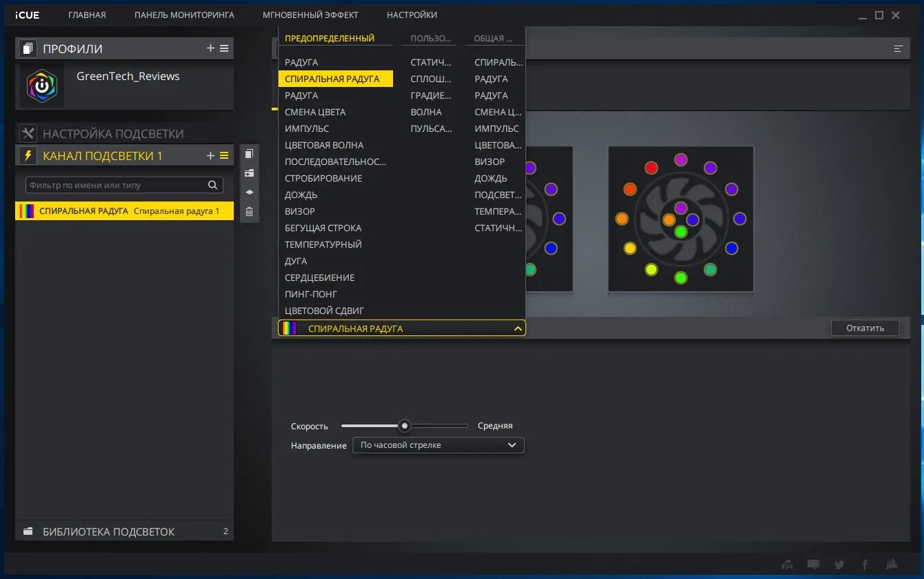Click the Профили stacked pages icon
This screenshot has height=579, width=924.
28,48
